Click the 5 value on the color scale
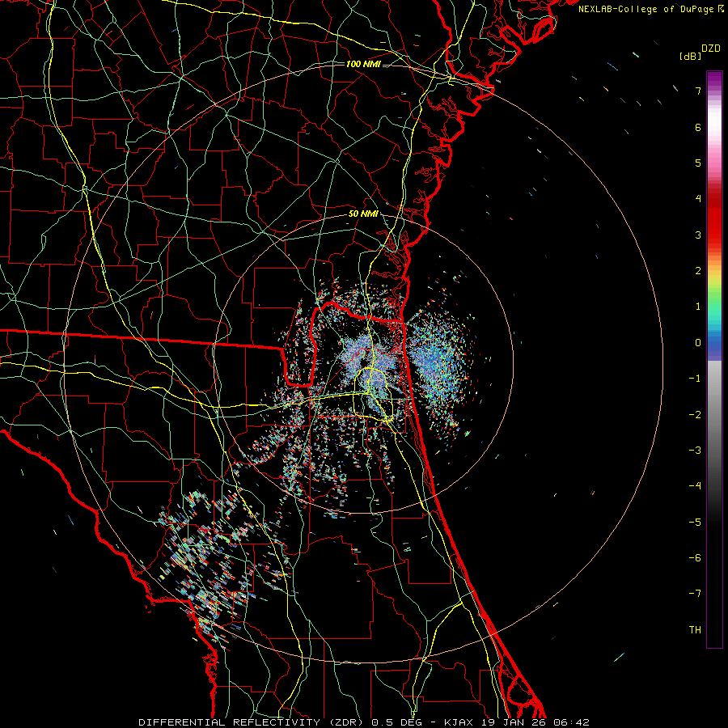This screenshot has height=728, width=728. pos(698,163)
